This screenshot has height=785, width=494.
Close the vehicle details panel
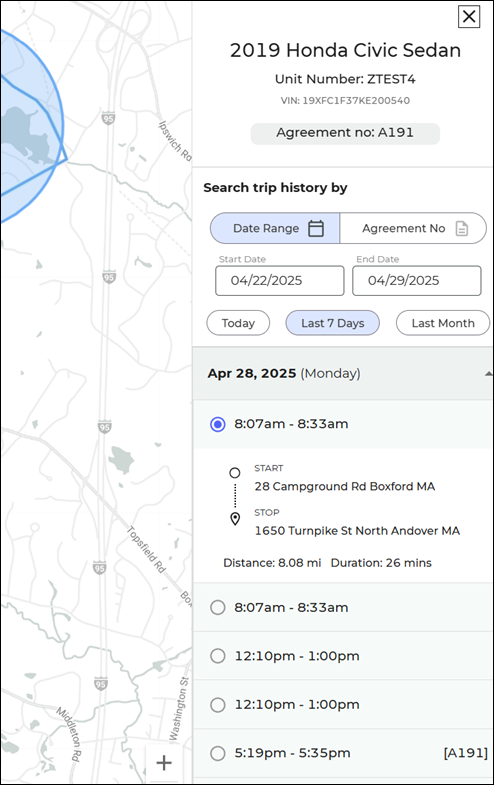[x=469, y=17]
